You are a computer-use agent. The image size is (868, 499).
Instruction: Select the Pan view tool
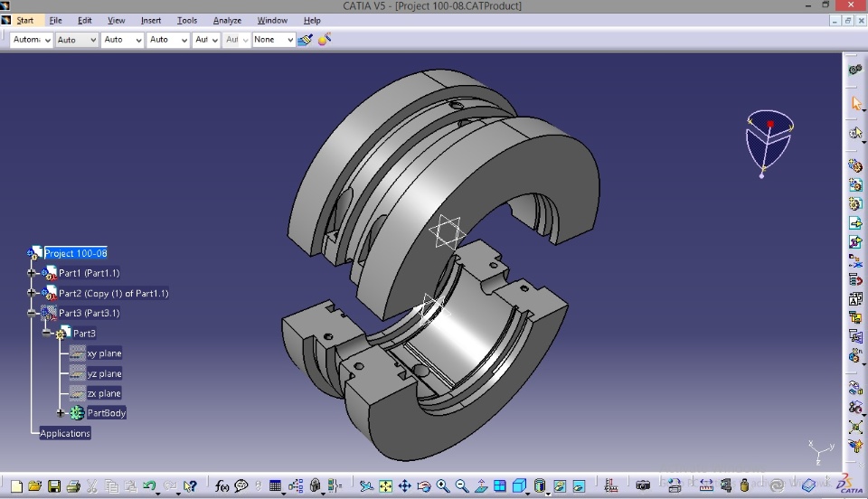[x=405, y=486]
